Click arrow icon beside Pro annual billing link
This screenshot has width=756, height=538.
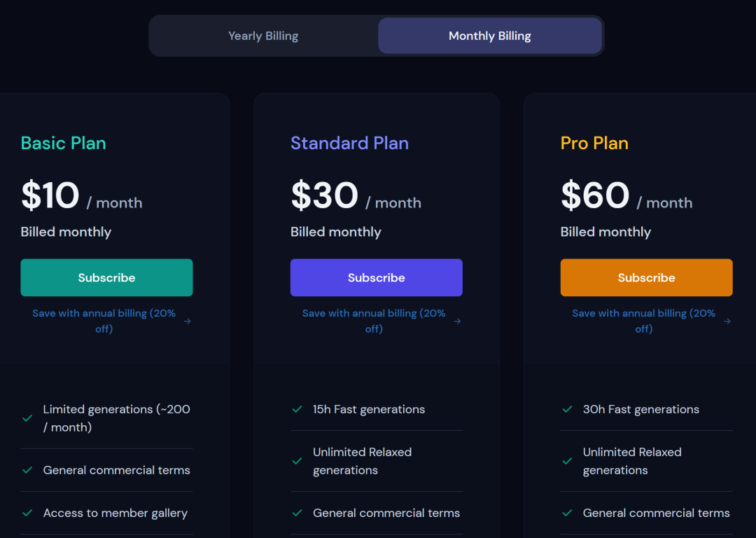(x=727, y=322)
